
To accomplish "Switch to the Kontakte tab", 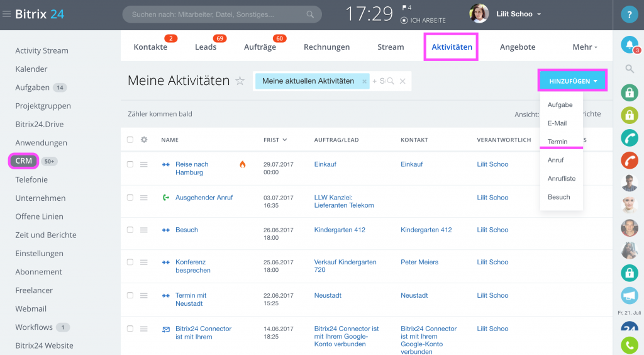I will coord(150,47).
